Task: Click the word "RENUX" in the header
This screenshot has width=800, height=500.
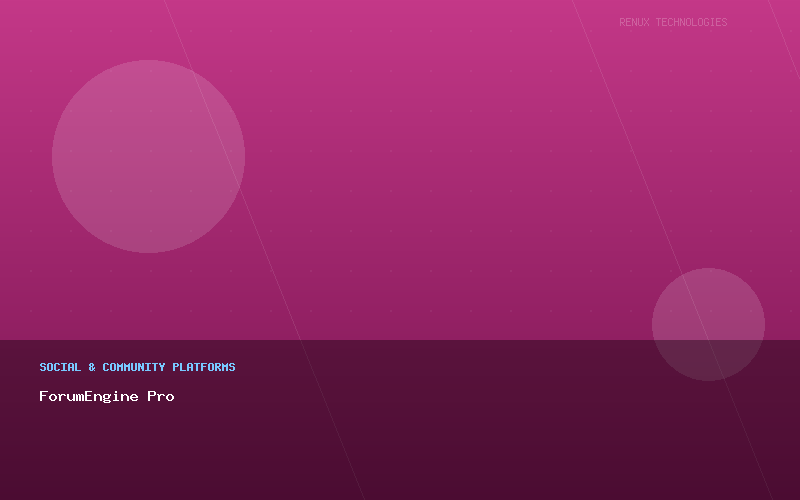Action: tap(634, 22)
